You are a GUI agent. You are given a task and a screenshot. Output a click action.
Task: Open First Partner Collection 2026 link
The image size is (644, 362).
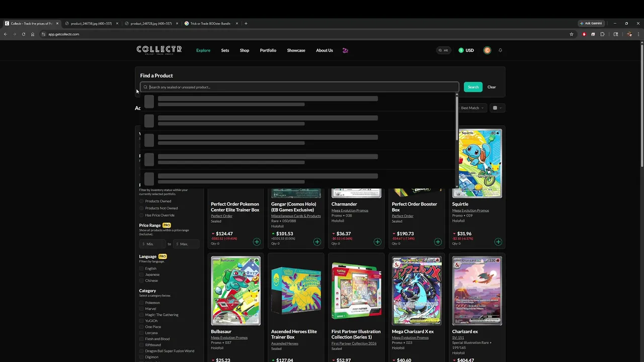354,343
